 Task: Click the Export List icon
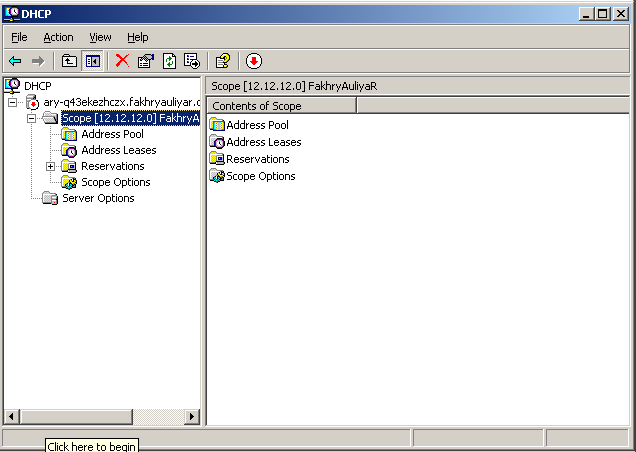[x=192, y=61]
